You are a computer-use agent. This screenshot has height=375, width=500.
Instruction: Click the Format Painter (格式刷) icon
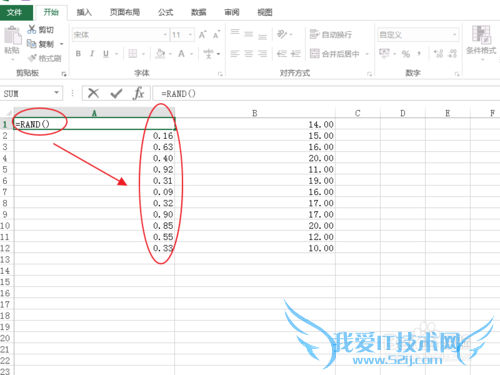click(32, 58)
